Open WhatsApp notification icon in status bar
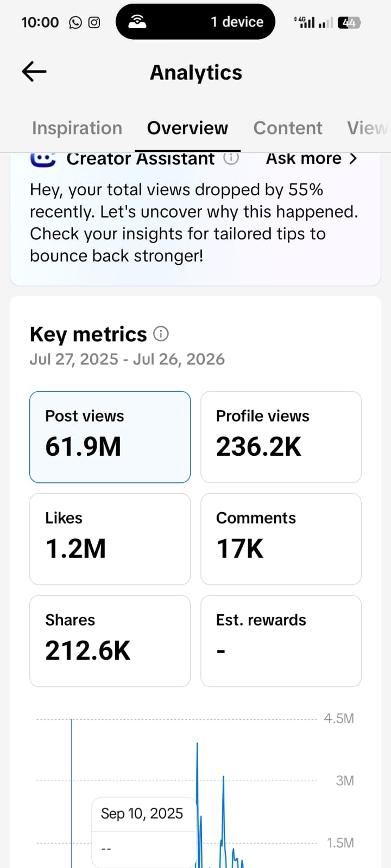This screenshot has height=868, width=391. [x=75, y=22]
